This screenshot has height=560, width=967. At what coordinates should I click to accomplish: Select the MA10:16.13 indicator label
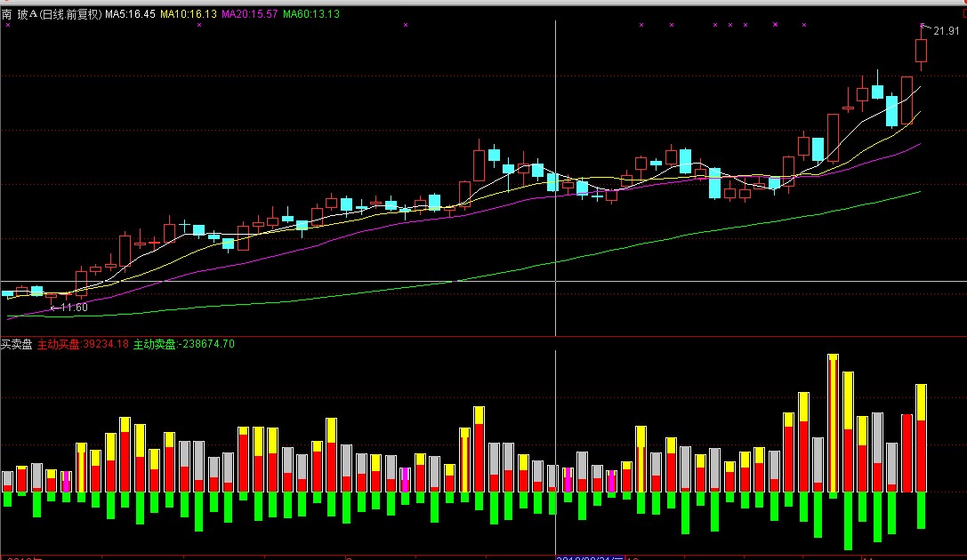[189, 13]
